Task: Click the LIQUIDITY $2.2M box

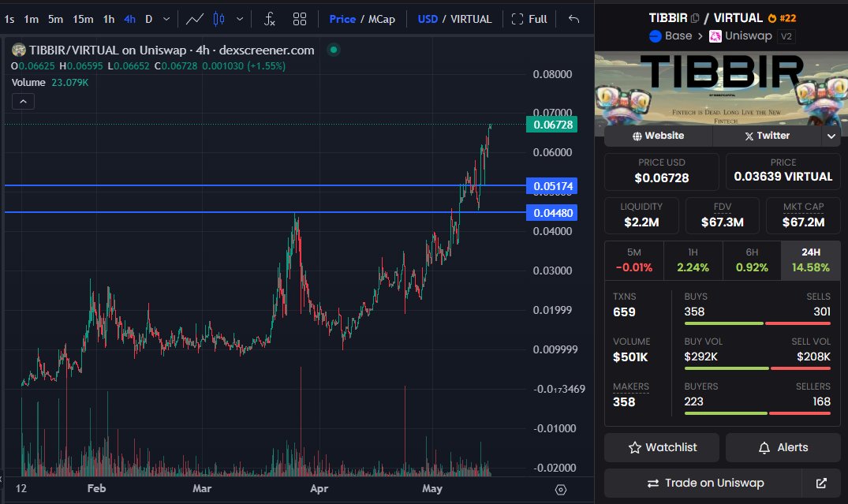Action: (641, 215)
